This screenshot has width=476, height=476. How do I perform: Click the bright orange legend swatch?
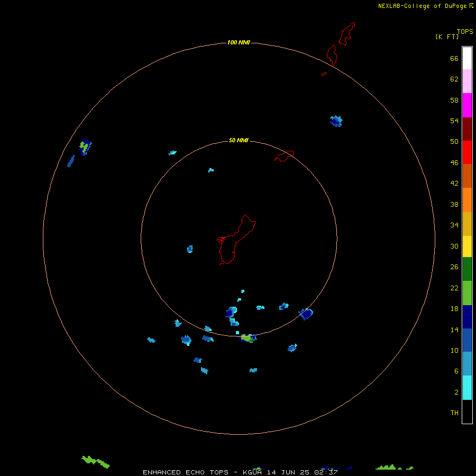pos(467,200)
